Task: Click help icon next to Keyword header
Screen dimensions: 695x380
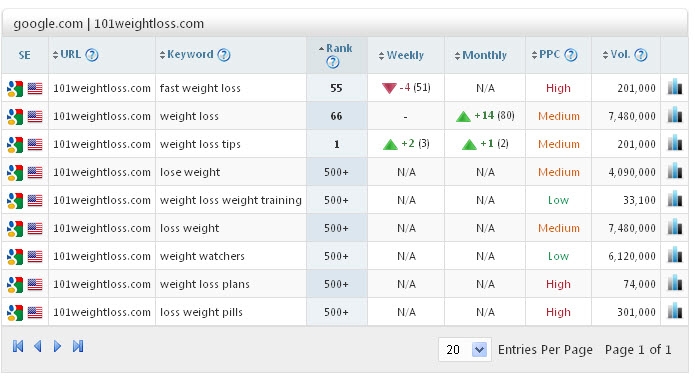Action: (224, 55)
